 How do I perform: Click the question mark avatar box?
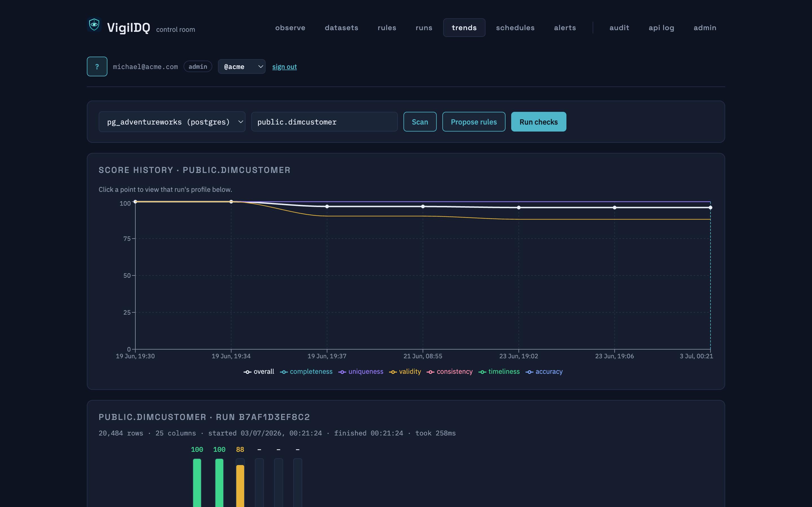pos(97,66)
